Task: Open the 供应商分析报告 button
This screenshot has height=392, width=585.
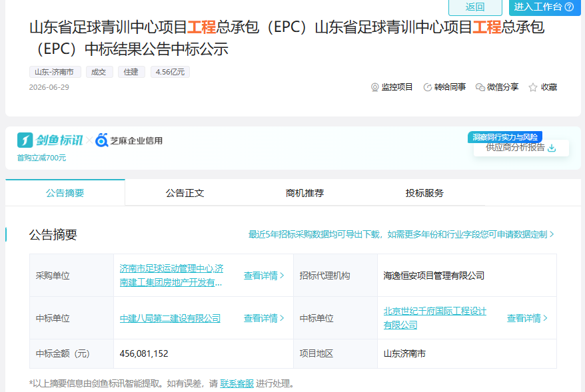Action: coord(521,148)
